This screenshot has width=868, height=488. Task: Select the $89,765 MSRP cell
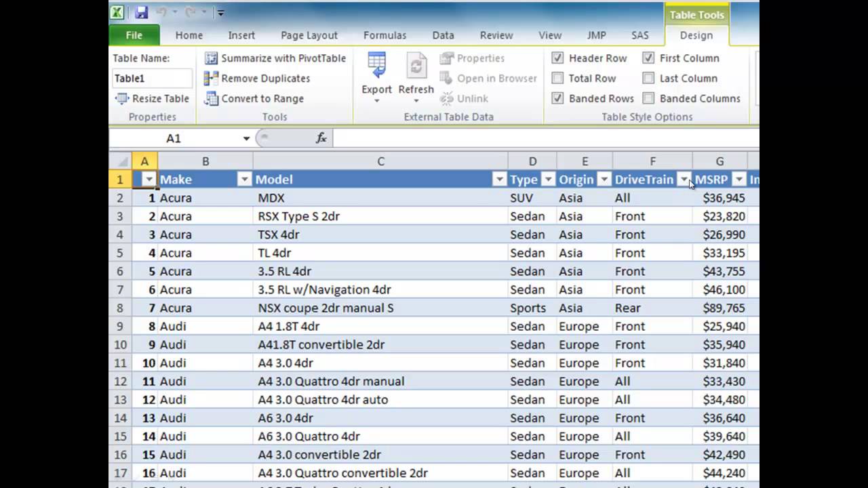pyautogui.click(x=719, y=308)
